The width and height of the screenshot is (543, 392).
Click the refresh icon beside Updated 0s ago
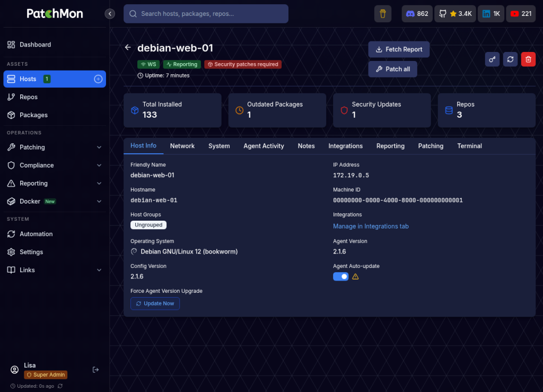click(60, 386)
